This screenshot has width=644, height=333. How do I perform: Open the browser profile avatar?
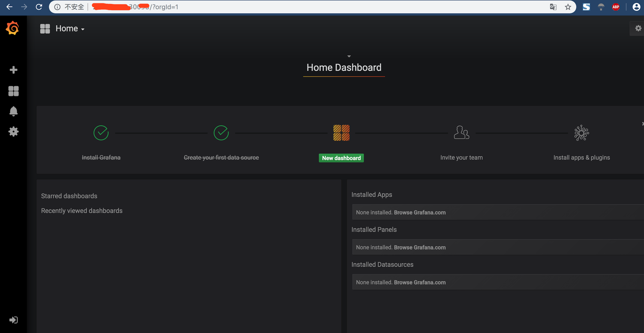[636, 7]
